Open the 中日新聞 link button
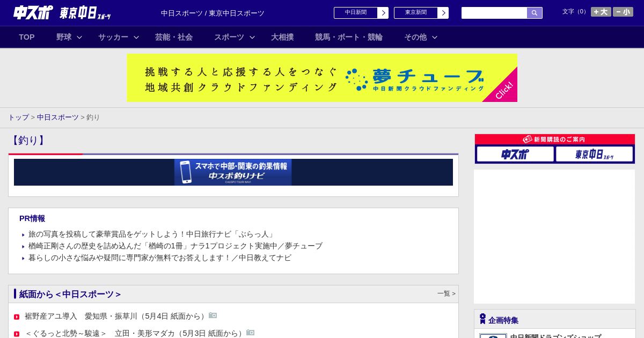This screenshot has width=644, height=338. [356, 13]
